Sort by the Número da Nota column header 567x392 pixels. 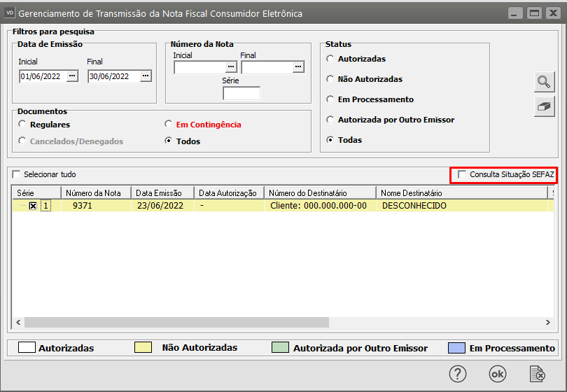(x=93, y=192)
